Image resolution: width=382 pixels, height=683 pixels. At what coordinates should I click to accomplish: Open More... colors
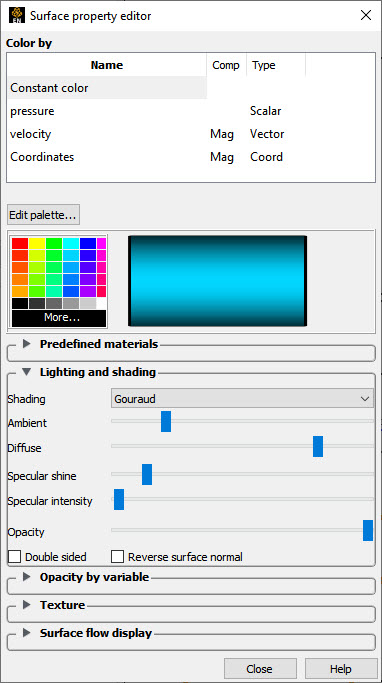coord(59,318)
